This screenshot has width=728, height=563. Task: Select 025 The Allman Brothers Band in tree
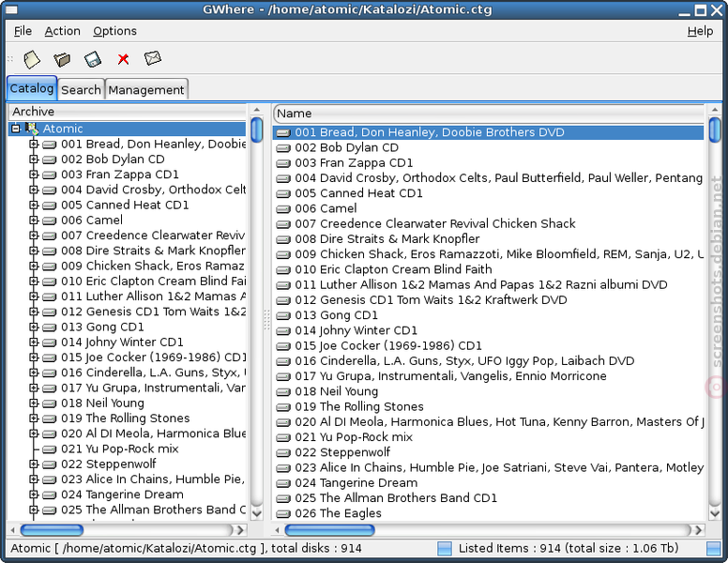coord(153,510)
